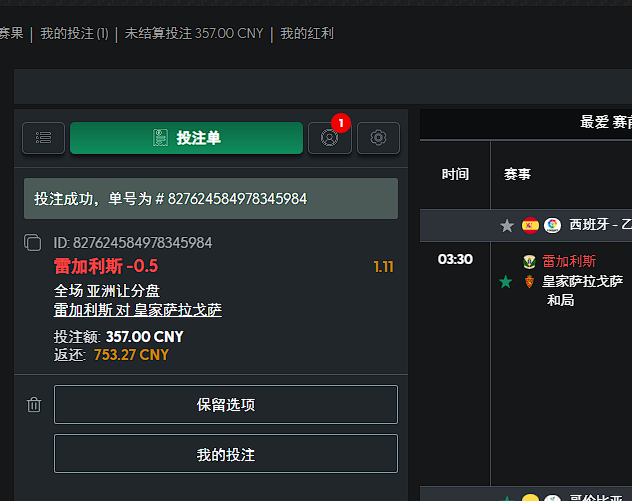Click the 皇家萨拉戈萨 team crest
This screenshot has width=632, height=501.
(x=529, y=281)
